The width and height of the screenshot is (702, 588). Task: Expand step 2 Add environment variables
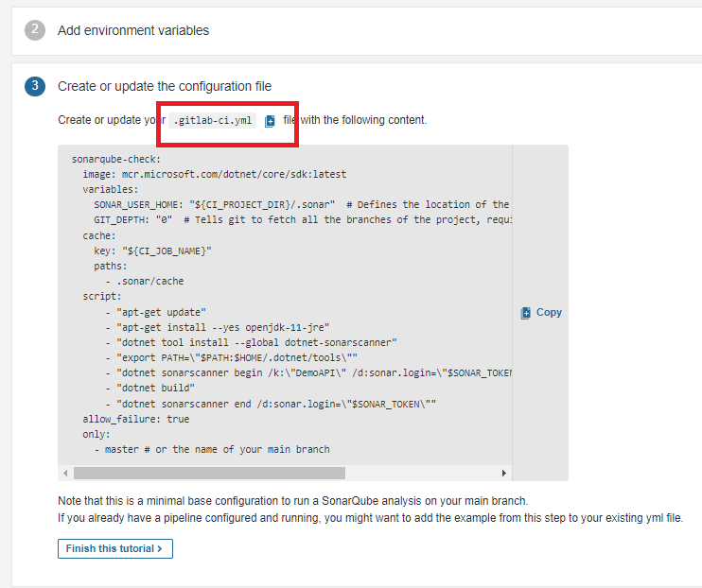(133, 30)
